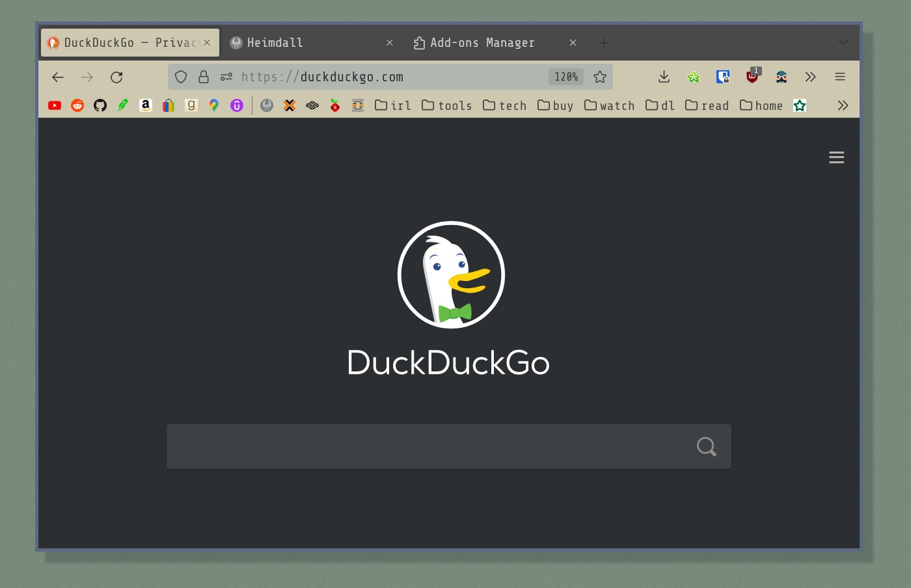Image resolution: width=911 pixels, height=588 pixels.
Task: Open the GitHub bookmark
Action: (100, 105)
